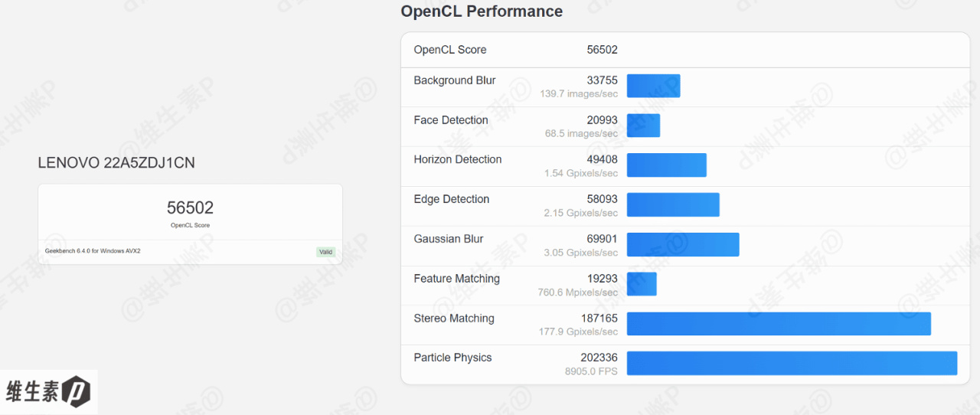The image size is (980, 415).
Task: Click the Edge Detection score bar
Action: click(x=673, y=204)
